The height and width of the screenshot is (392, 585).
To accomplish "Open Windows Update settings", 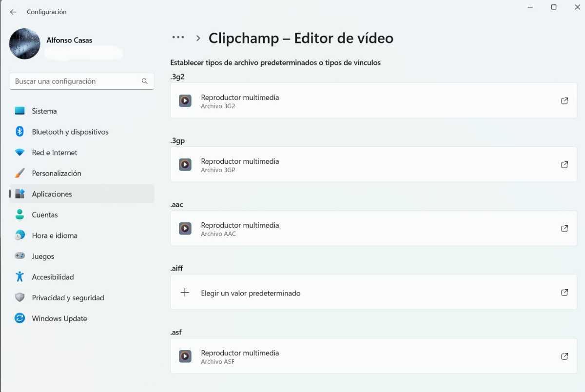I will pos(82,318).
